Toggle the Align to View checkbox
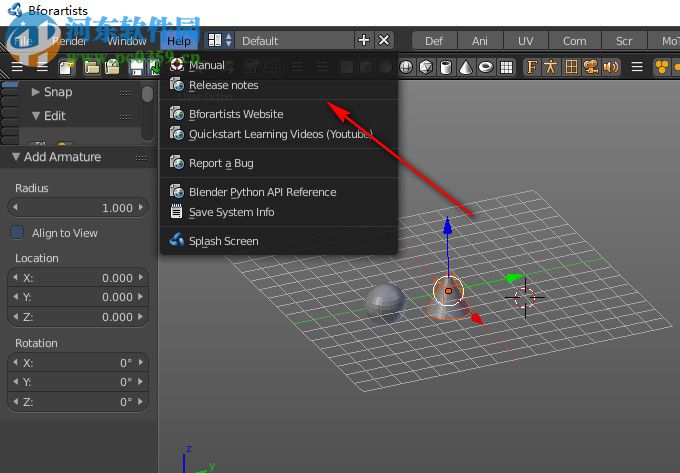Viewport: 680px width, 473px height. tap(17, 232)
